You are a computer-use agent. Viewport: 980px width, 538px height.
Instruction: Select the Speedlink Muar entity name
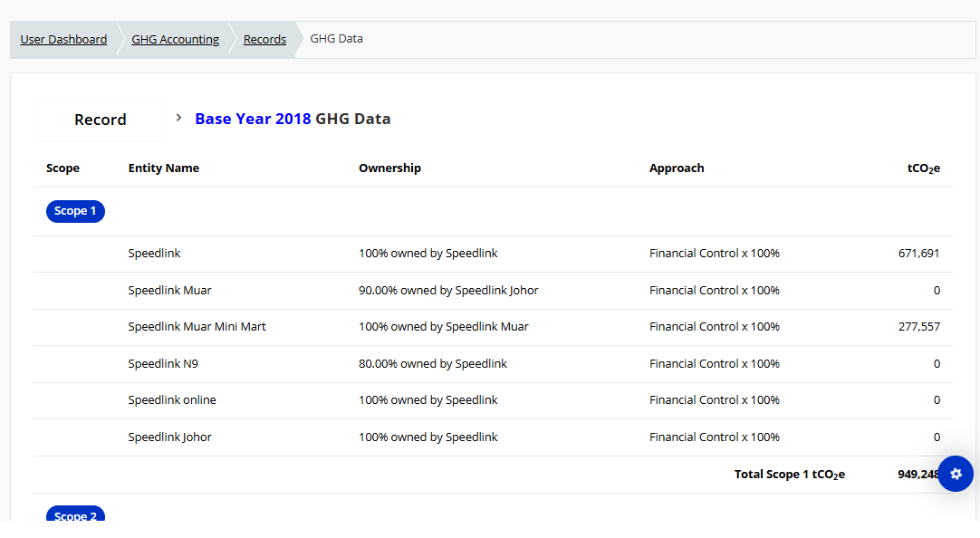pyautogui.click(x=169, y=291)
